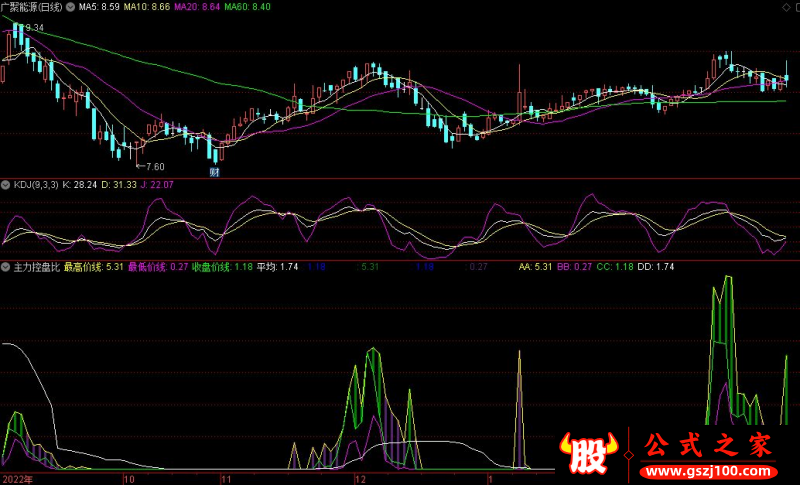This screenshot has height=485, width=800.
Task: Click the 7.60 lowest price arrow marker
Action: click(150, 165)
